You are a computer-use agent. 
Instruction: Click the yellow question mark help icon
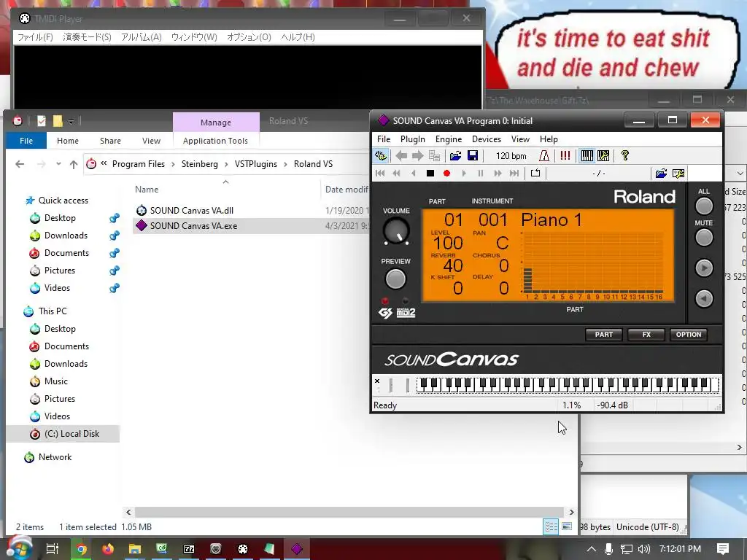(624, 156)
